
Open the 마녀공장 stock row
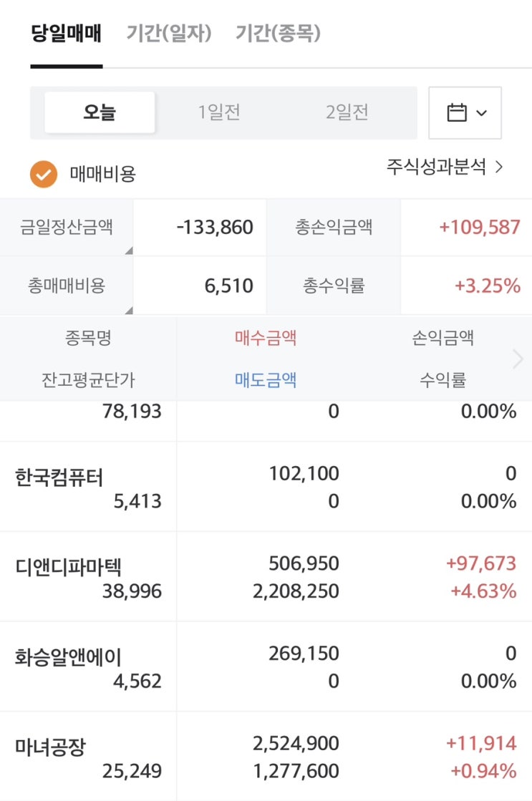tap(50, 747)
